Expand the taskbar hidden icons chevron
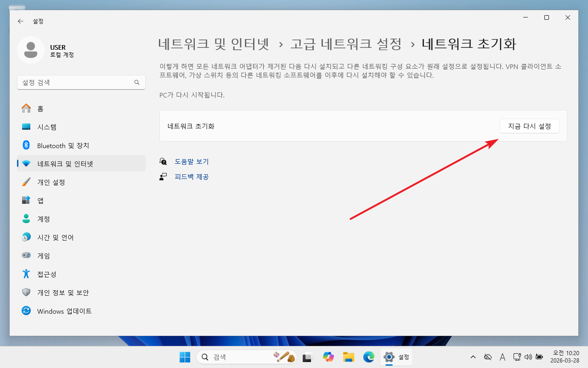This screenshot has height=368, width=588. coord(473,357)
